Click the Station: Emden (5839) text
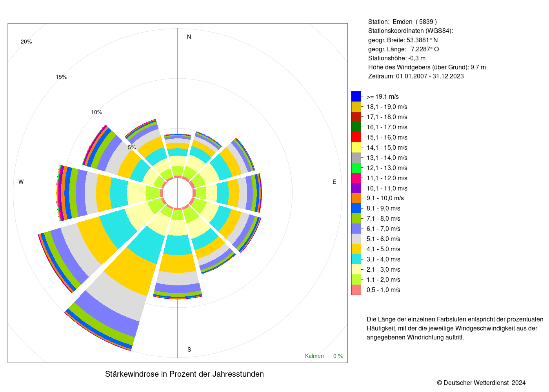Screen dimensions: 549x392 click(402, 22)
